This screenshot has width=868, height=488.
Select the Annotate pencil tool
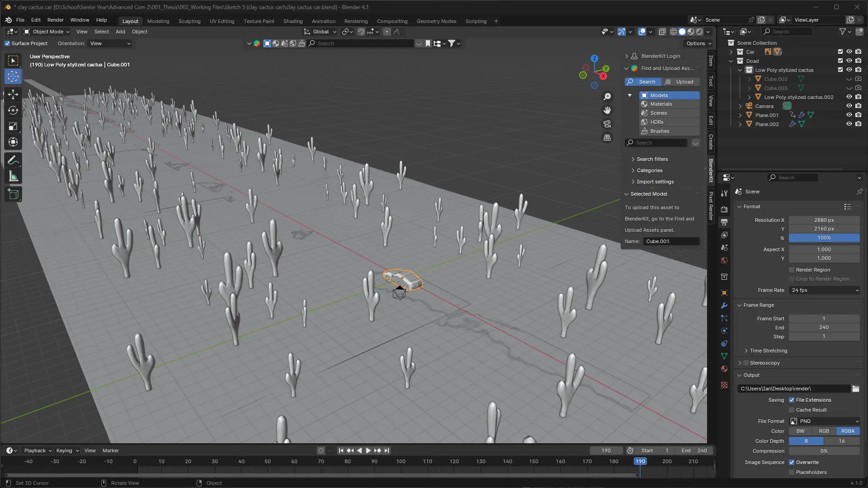point(13,160)
